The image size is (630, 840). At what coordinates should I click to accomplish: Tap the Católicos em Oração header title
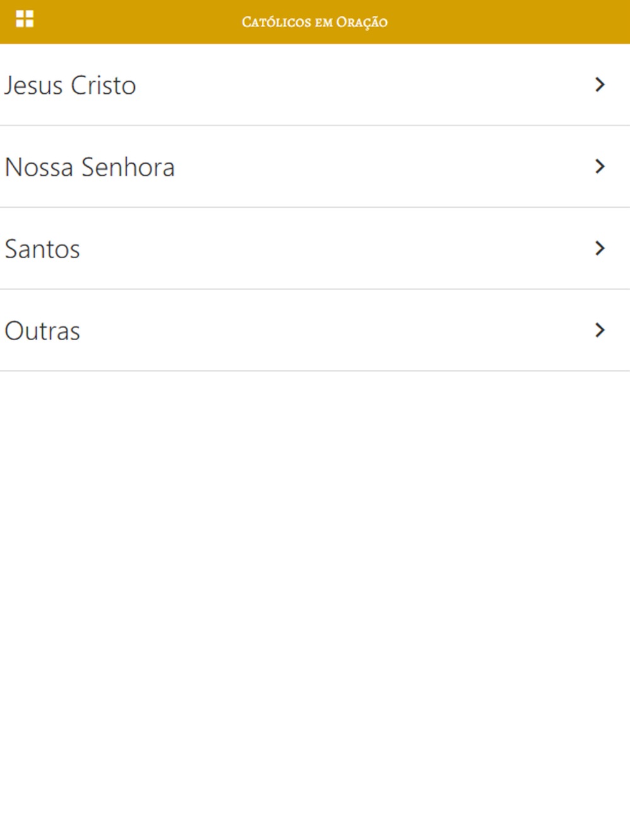(x=314, y=22)
